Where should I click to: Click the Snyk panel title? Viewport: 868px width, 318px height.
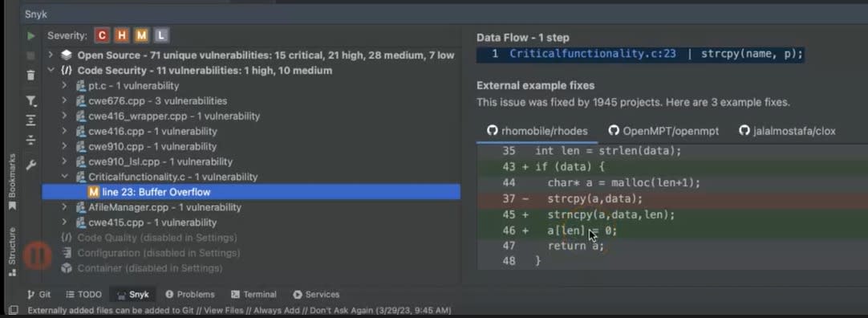[x=36, y=15]
